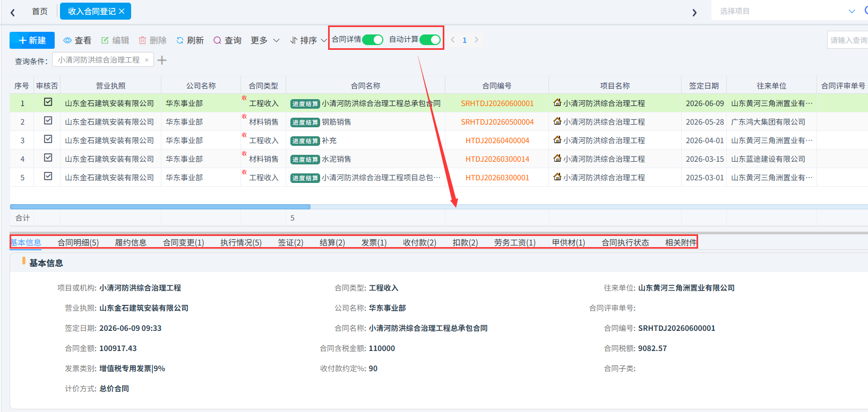The width and height of the screenshot is (868, 412).
Task: Navigate forward with the right chevron in tab bar
Action: [694, 12]
